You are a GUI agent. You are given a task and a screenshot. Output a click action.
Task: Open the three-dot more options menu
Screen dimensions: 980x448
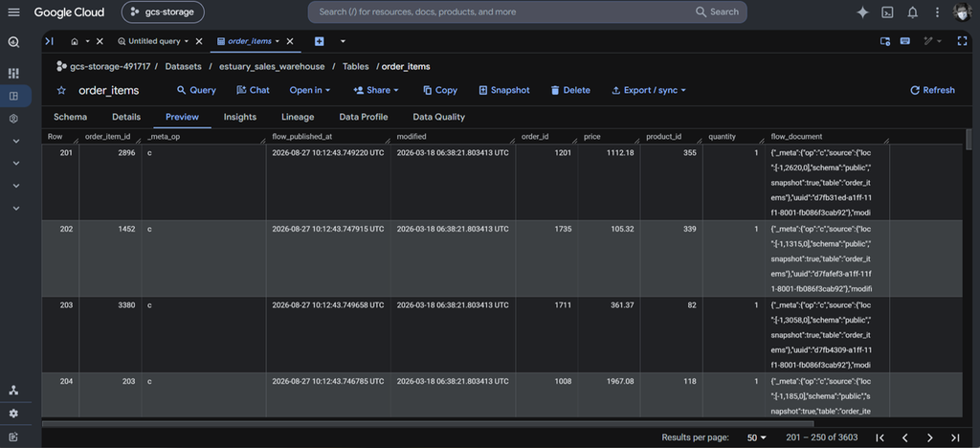pos(937,12)
